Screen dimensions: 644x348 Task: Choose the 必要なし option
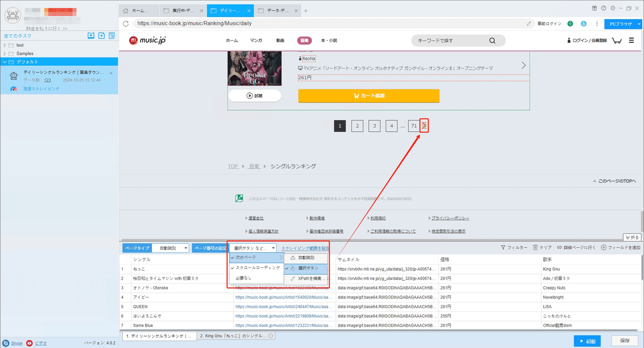coord(255,278)
